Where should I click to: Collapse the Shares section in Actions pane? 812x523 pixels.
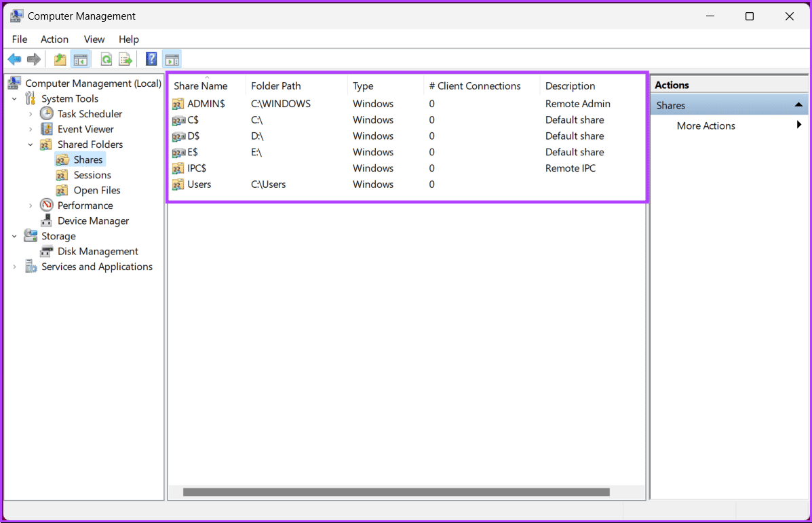pos(798,105)
